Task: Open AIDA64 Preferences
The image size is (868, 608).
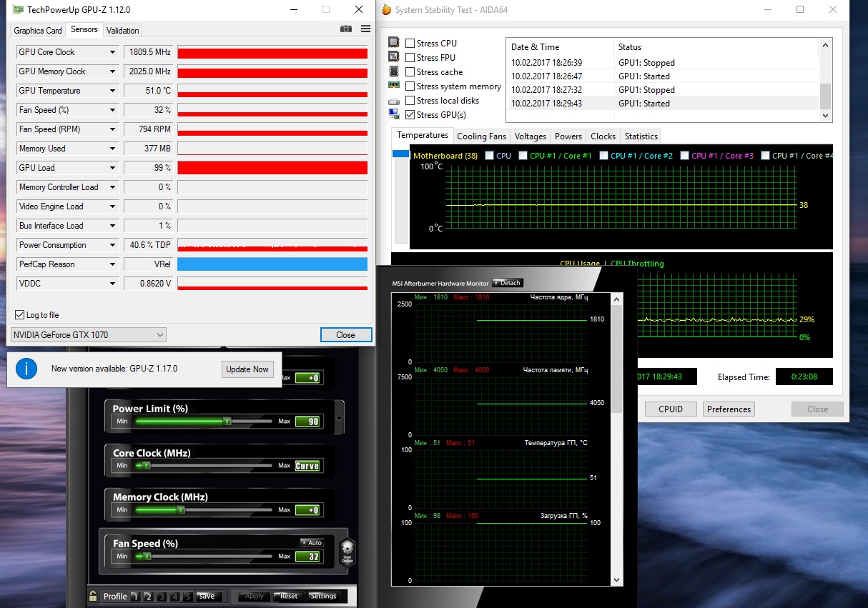Action: pos(729,409)
